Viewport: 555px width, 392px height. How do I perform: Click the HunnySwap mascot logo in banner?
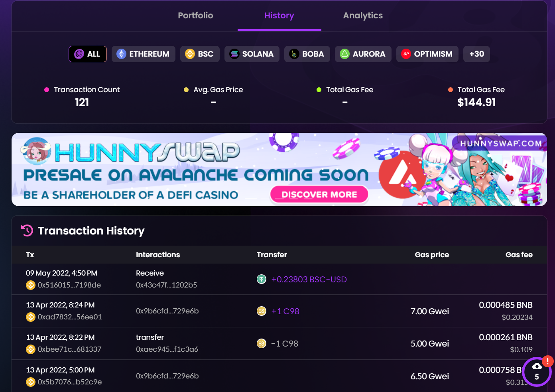[x=36, y=151]
